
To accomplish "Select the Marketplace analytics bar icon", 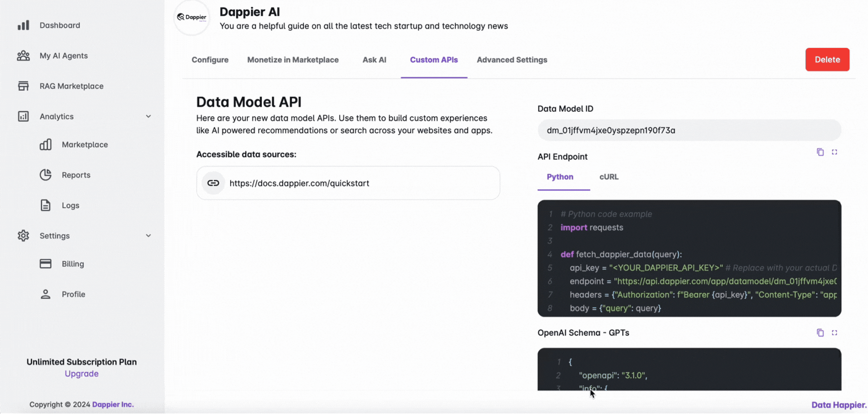I will [x=46, y=144].
